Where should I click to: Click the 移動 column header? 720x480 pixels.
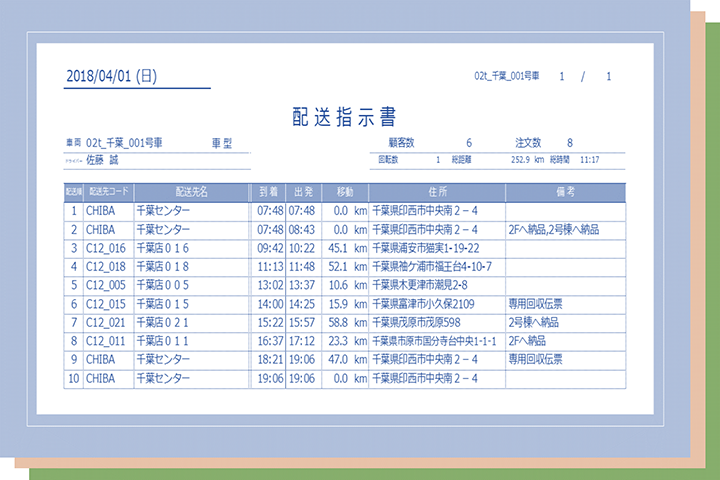click(x=344, y=192)
